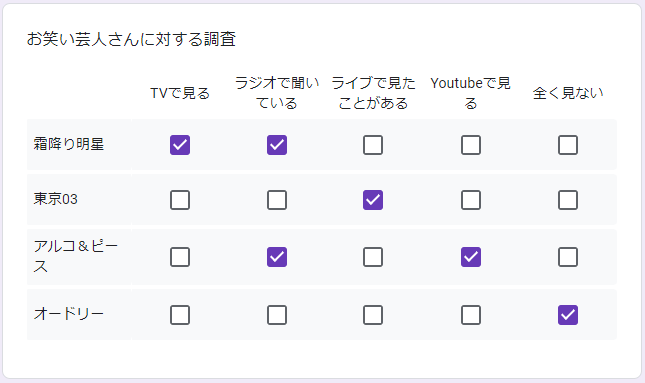
Task: Uncheck Youtubeで見る for アルコ＆ピース
Action: [x=471, y=257]
